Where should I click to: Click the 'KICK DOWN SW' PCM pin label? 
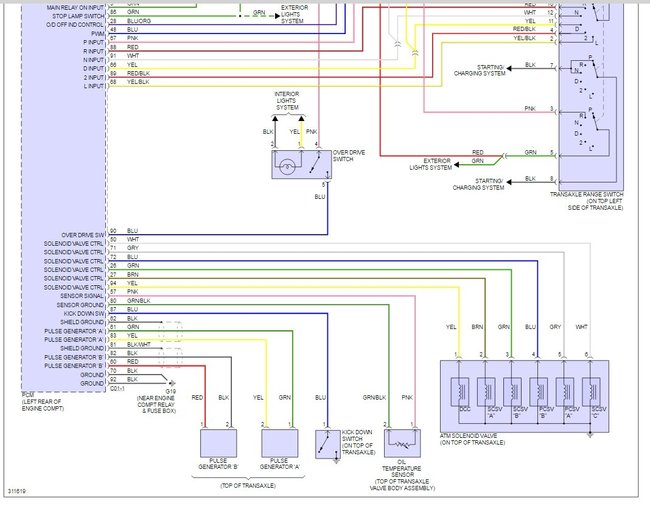click(84, 314)
